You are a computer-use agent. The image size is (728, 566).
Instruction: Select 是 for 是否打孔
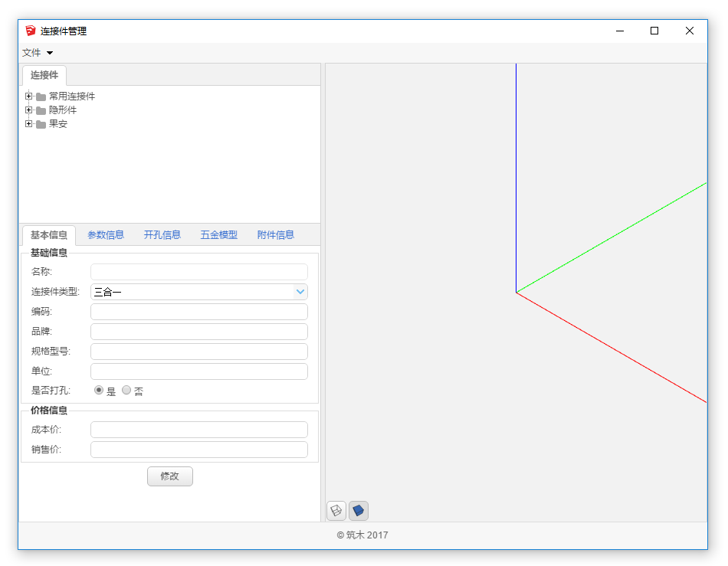tap(99, 391)
